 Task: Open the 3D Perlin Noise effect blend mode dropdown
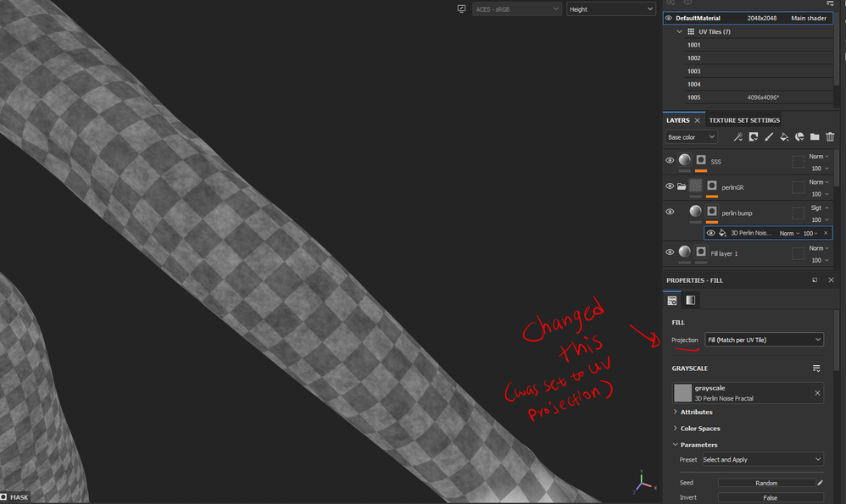pos(789,234)
